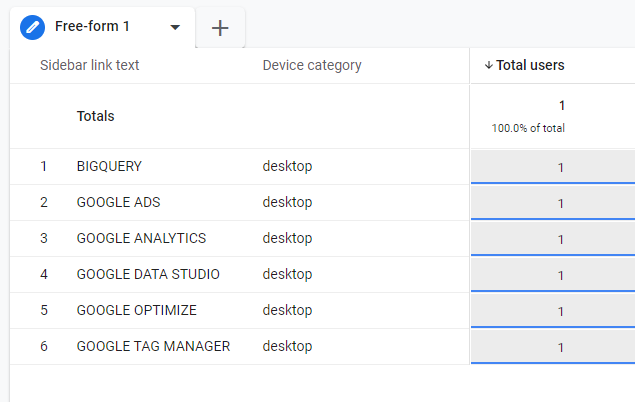The width and height of the screenshot is (635, 402).
Task: Click desktop cell in GOOGLE DATA STUDIO row
Action: click(x=287, y=274)
